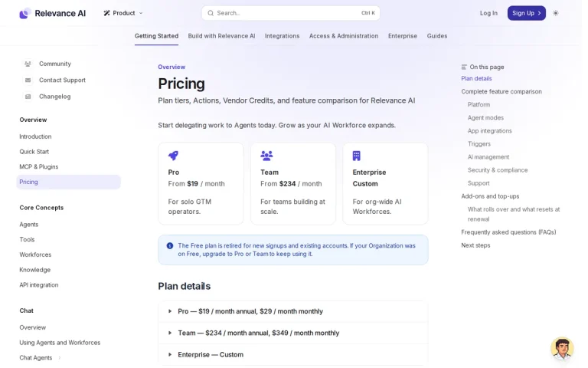Open the Access & Administration tab
588x368 pixels.
click(x=344, y=36)
